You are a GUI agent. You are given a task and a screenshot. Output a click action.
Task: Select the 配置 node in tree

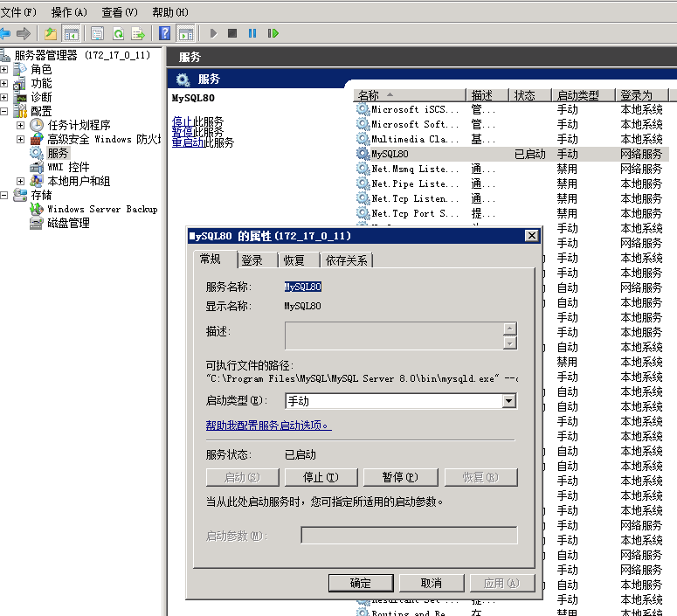coord(41,112)
